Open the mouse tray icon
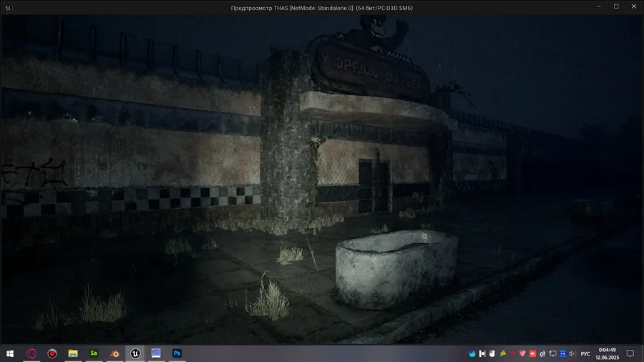644x362 pixels. (x=492, y=353)
